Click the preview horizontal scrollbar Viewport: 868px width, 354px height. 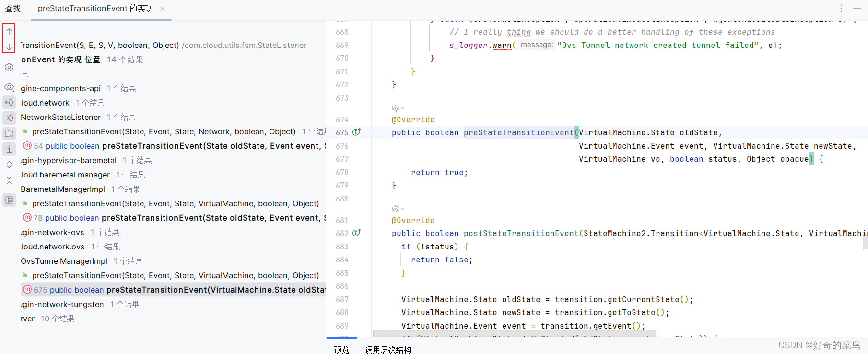click(515, 333)
